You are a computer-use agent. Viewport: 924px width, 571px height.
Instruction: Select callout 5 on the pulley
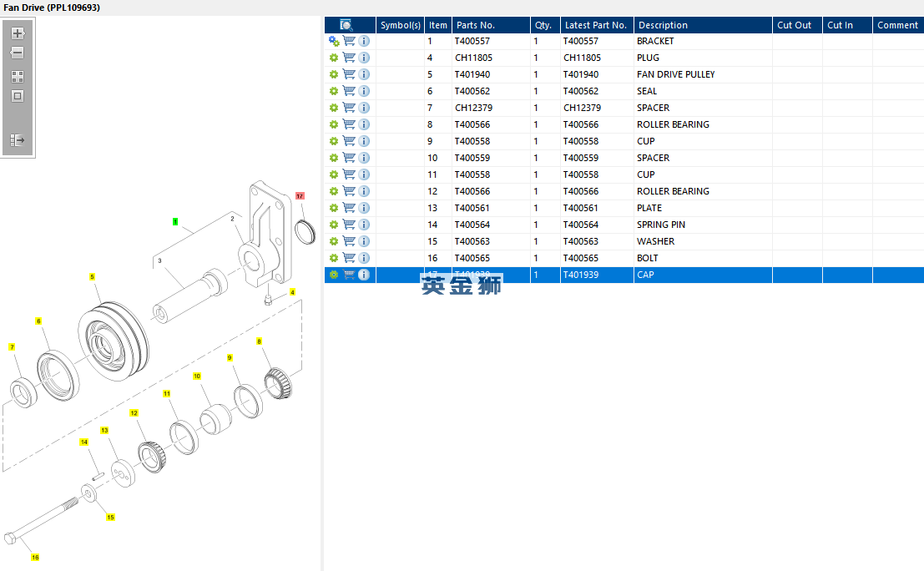92,277
